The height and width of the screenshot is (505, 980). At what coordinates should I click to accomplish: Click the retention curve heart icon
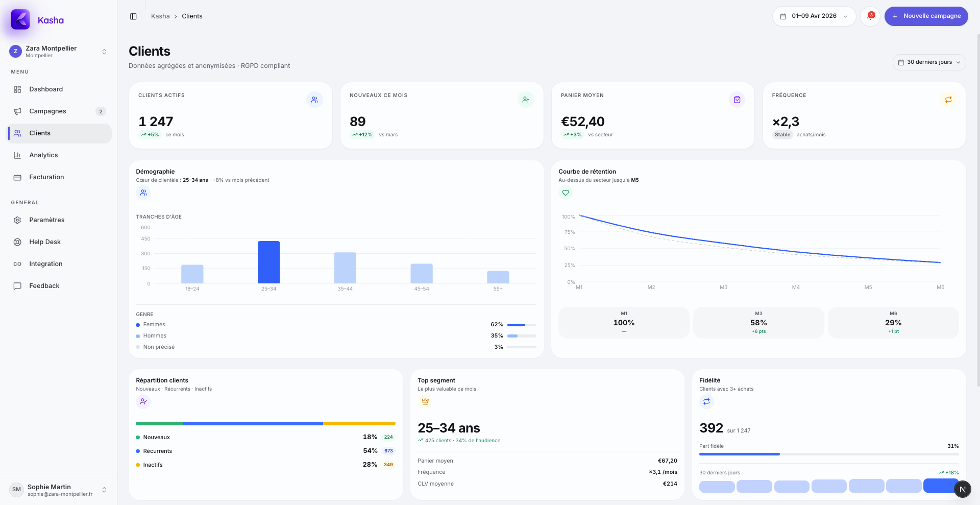click(x=566, y=193)
